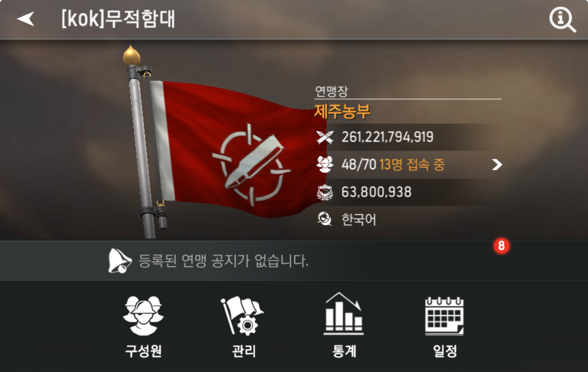Go back using the arrow icon

pyautogui.click(x=26, y=19)
